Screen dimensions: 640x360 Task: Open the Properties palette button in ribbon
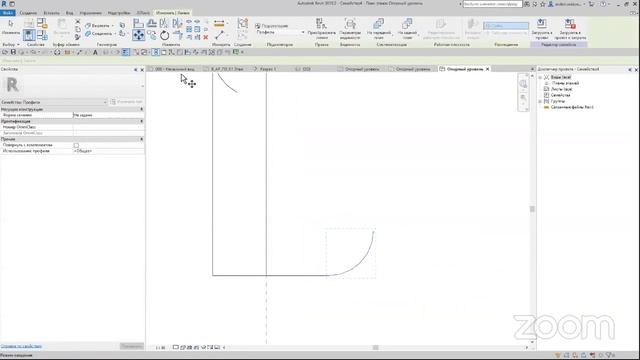tap(29, 35)
